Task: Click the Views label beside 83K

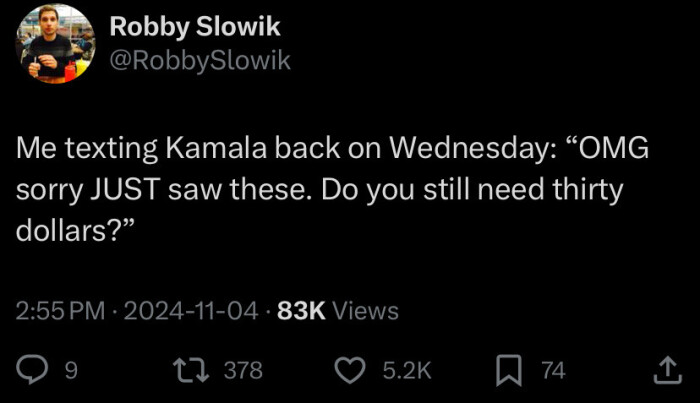Action: click(x=365, y=311)
